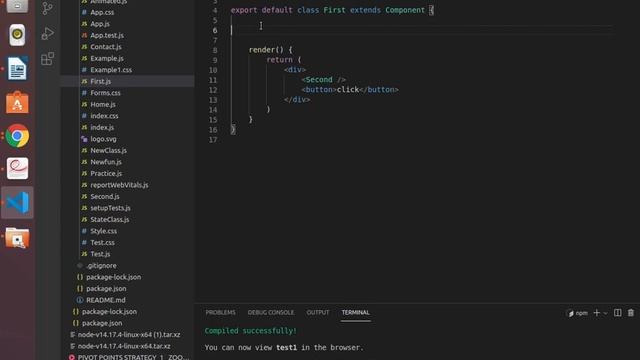
Task: Open logo.svg file
Action: point(103,139)
